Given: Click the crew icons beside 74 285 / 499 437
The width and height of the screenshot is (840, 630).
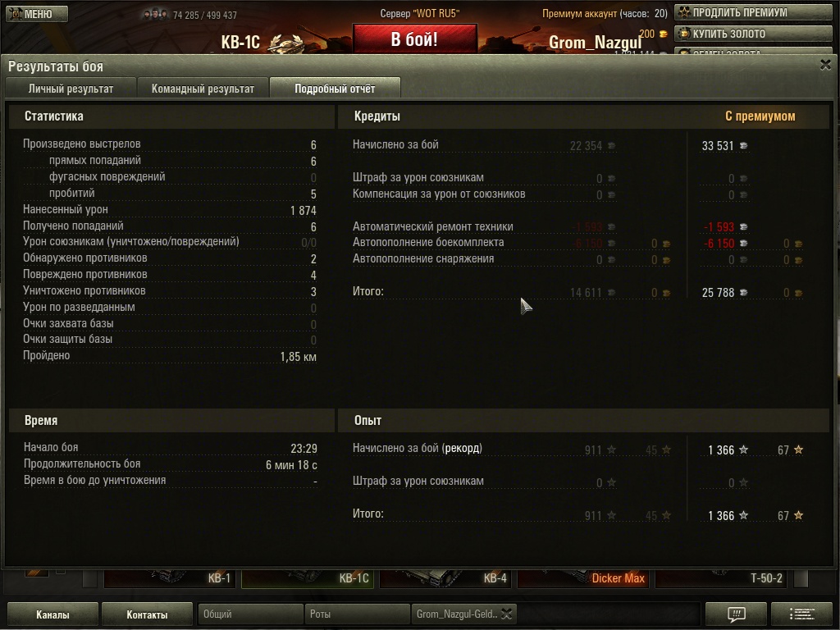Looking at the screenshot, I should [155, 14].
